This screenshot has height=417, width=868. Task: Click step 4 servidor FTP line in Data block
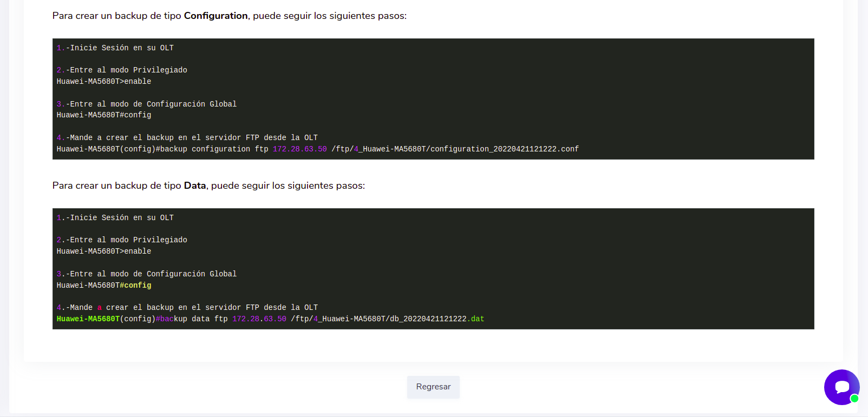187,308
